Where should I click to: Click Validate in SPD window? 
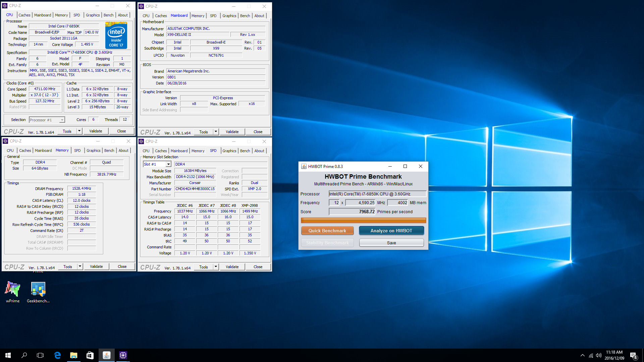pyautogui.click(x=232, y=267)
